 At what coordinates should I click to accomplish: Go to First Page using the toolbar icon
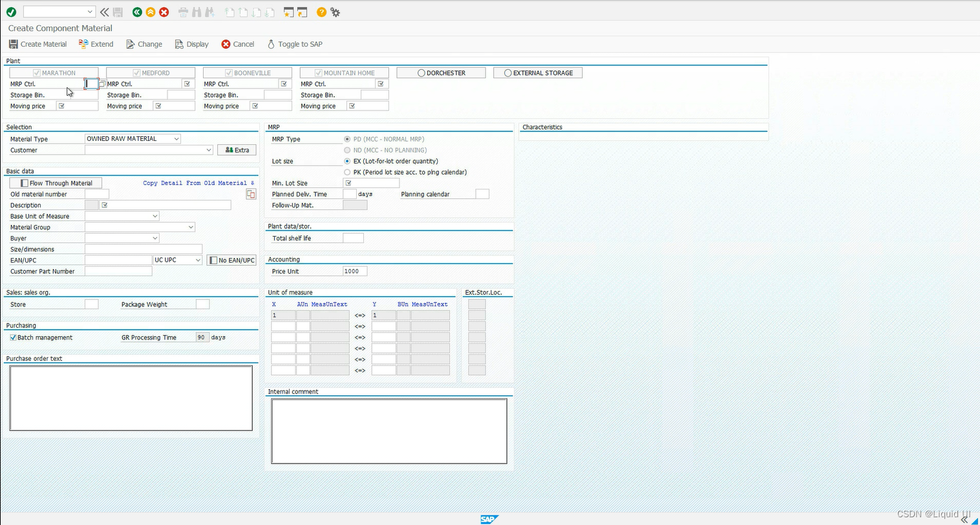point(229,12)
